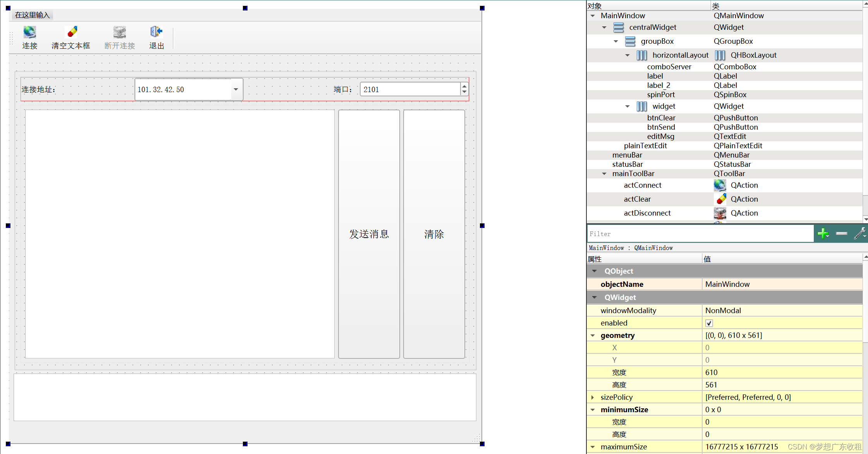Select label_2 in the object tree
This screenshot has width=868, height=454.
658,86
